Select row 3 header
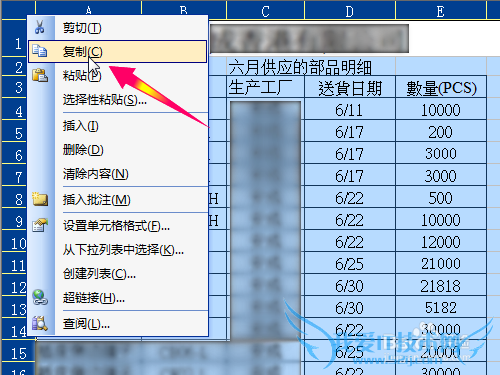Image resolution: width=500 pixels, height=375 pixels. click(x=14, y=87)
